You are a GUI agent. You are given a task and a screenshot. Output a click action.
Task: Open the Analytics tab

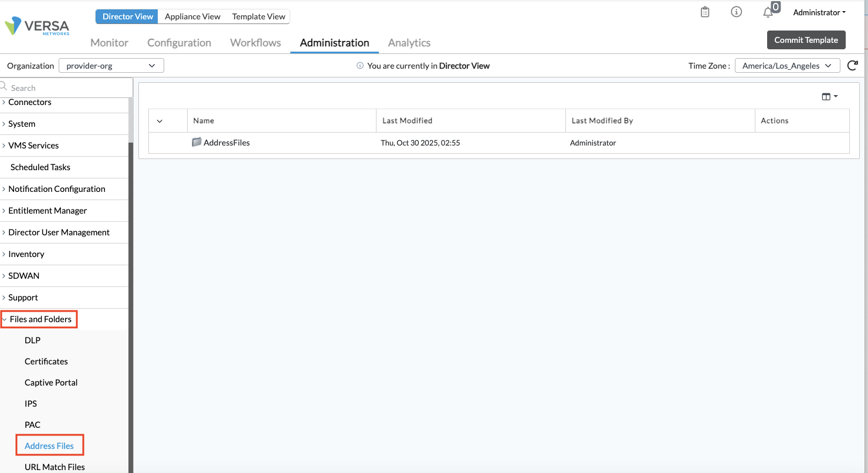[x=409, y=43]
